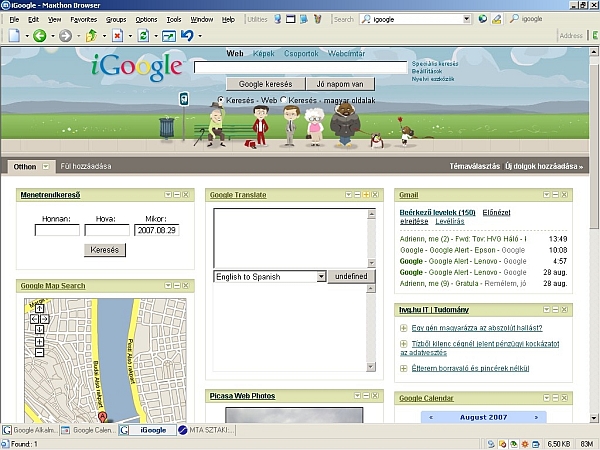Click the Új dolgok hozzáadása link
Screen dimensions: 600x450
pyautogui.click(x=544, y=166)
